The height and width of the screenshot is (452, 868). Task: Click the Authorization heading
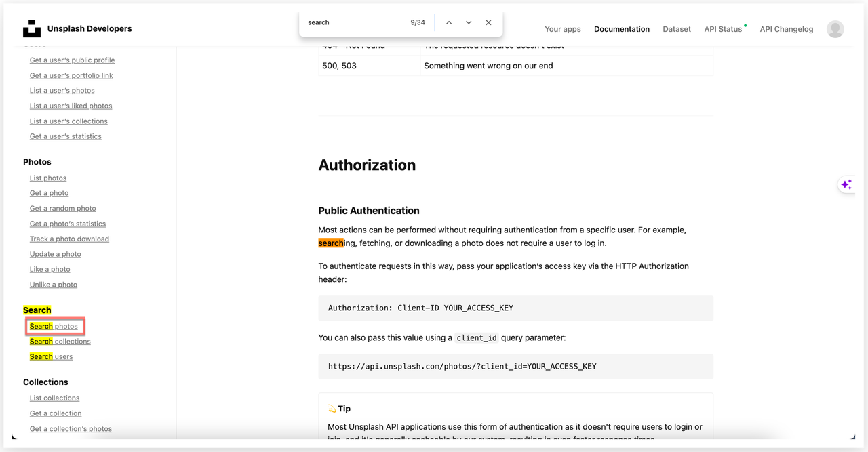pyautogui.click(x=367, y=165)
